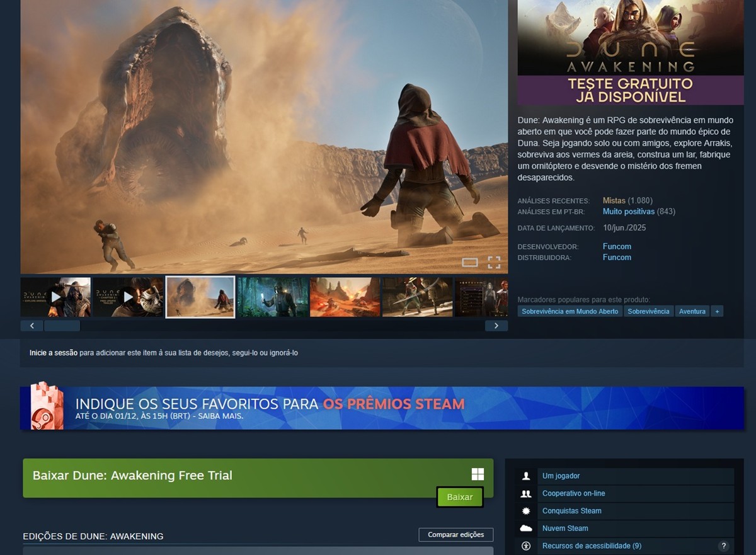
Task: Open Comparar edições
Action: point(455,534)
